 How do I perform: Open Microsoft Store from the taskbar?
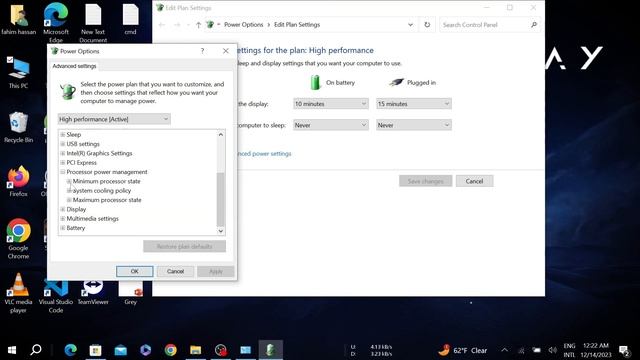(96, 350)
